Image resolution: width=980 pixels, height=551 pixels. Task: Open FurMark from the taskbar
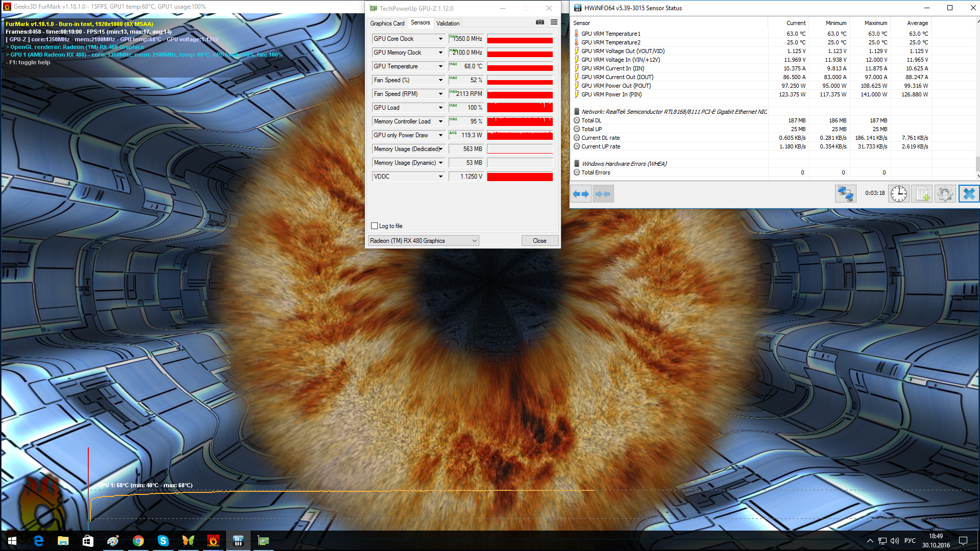point(213,541)
